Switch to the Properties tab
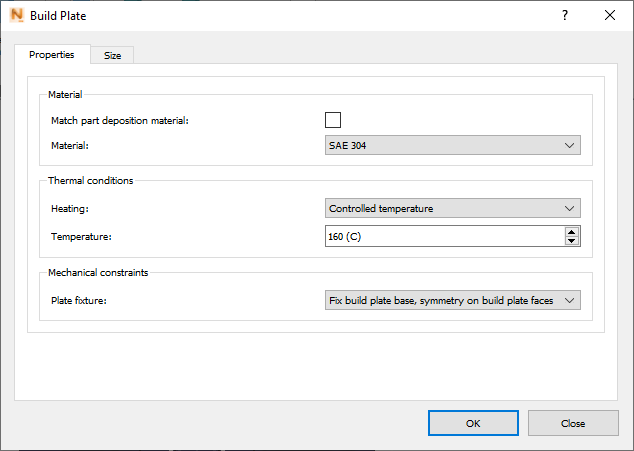The width and height of the screenshot is (634, 451). [x=52, y=55]
